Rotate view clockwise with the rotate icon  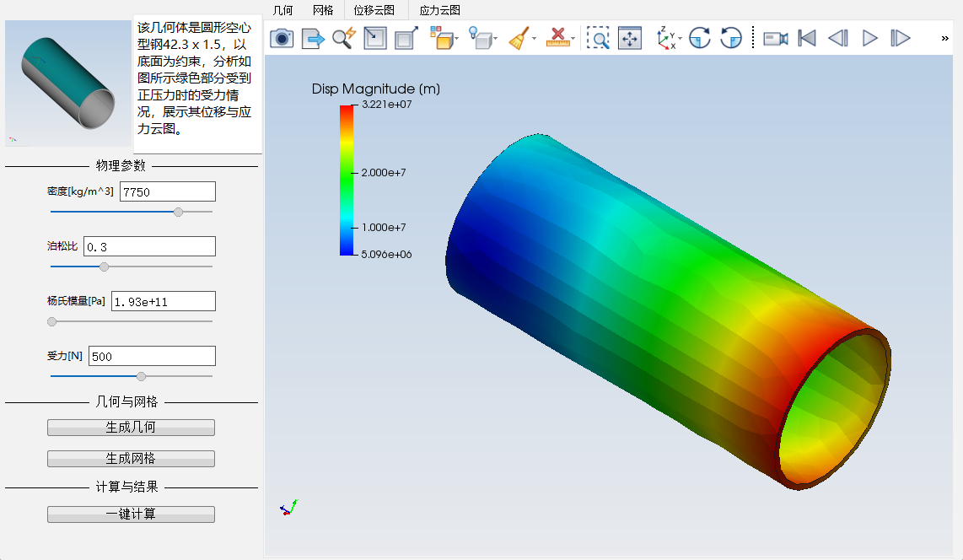click(699, 38)
